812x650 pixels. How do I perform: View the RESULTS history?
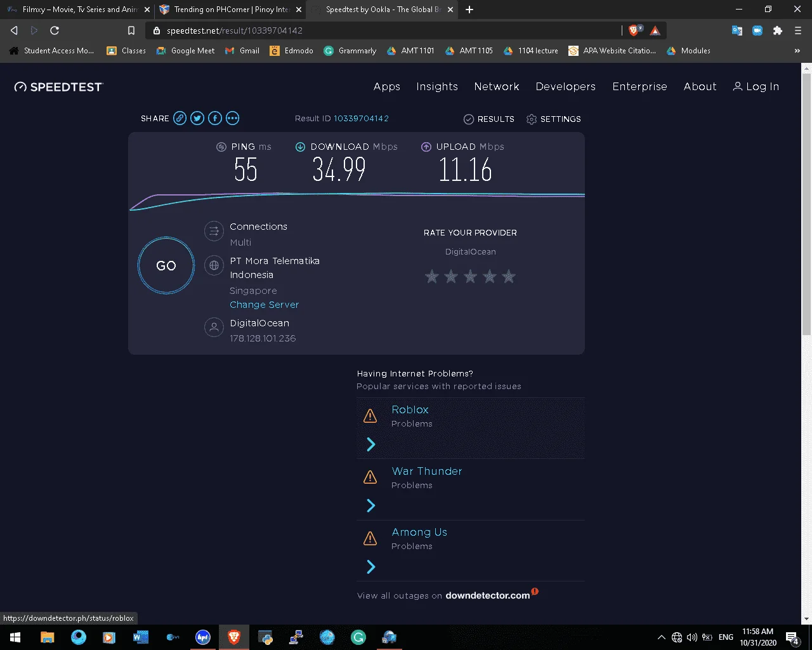(x=489, y=119)
